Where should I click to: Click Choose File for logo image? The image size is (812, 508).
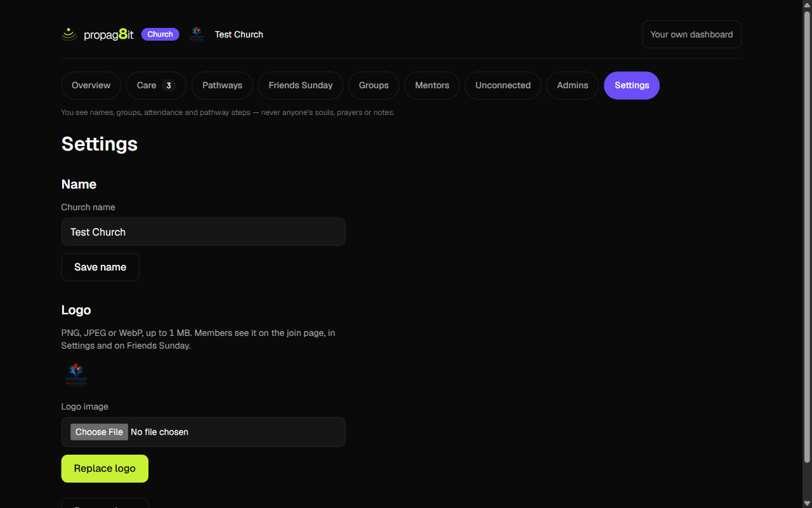tap(99, 432)
